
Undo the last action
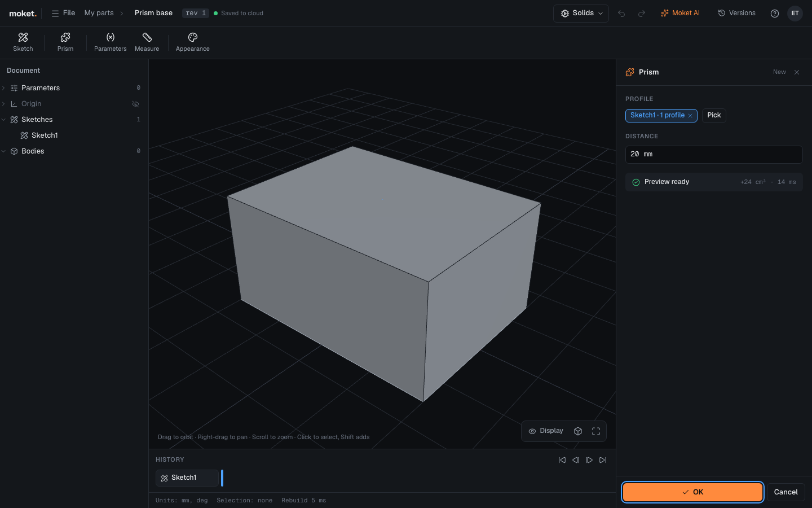(x=621, y=14)
